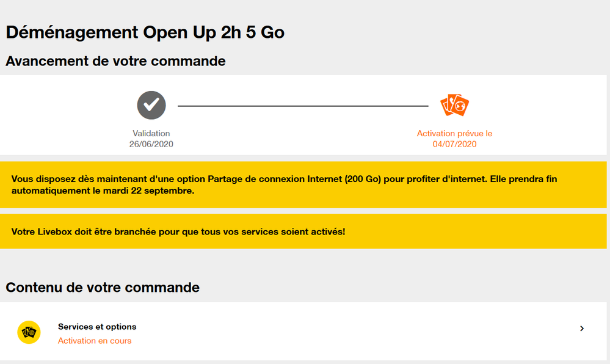Click the Livebox doit être branchée banner
Viewport: 610px width, 364px height.
click(178, 231)
